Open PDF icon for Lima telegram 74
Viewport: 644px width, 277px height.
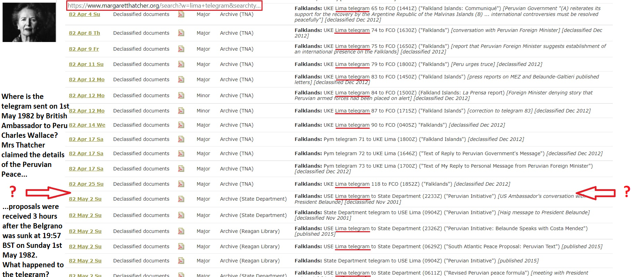tap(181, 33)
